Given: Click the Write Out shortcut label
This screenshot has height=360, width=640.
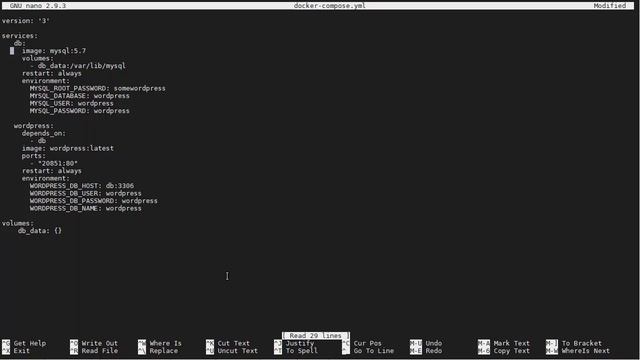Looking at the screenshot, I should [100, 343].
